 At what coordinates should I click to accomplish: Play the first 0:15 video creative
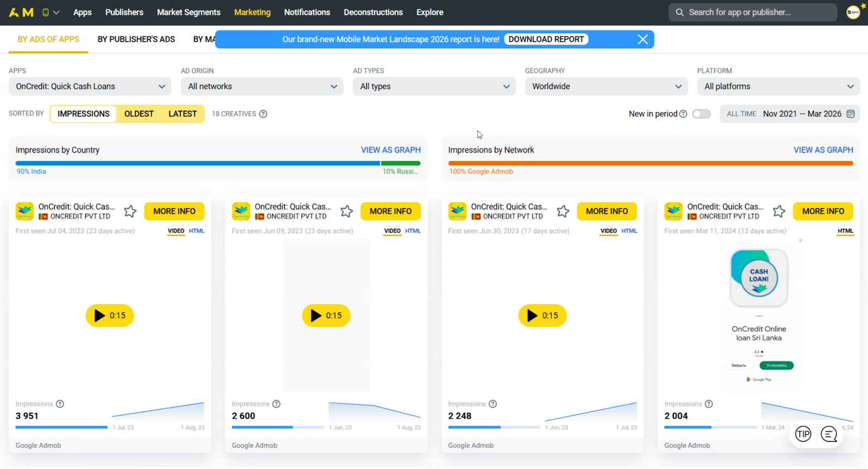click(x=110, y=316)
